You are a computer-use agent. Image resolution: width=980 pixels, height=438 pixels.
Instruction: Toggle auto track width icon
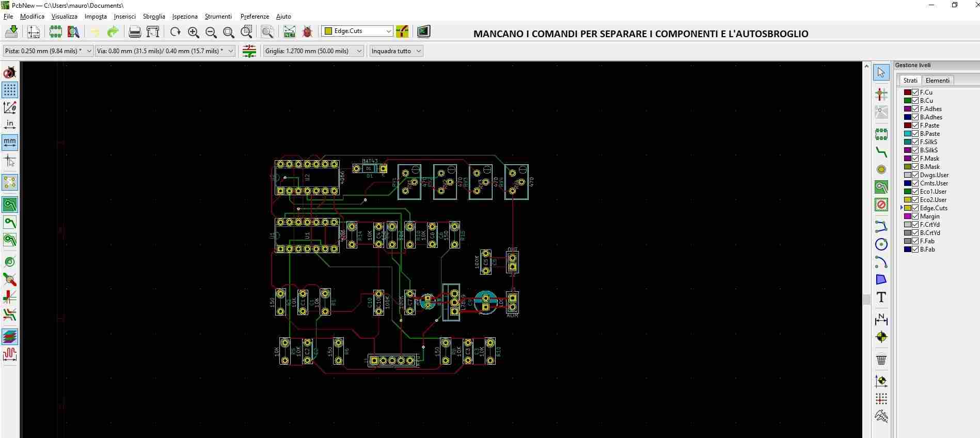(249, 51)
